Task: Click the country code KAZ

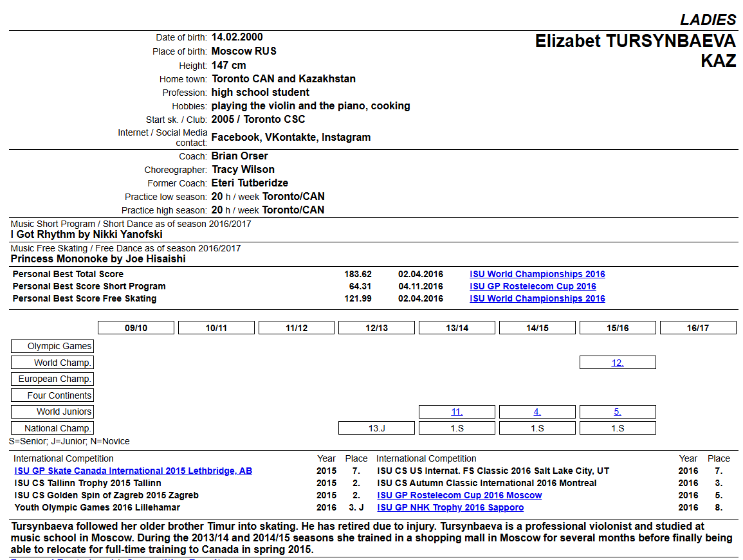Action: (719, 60)
